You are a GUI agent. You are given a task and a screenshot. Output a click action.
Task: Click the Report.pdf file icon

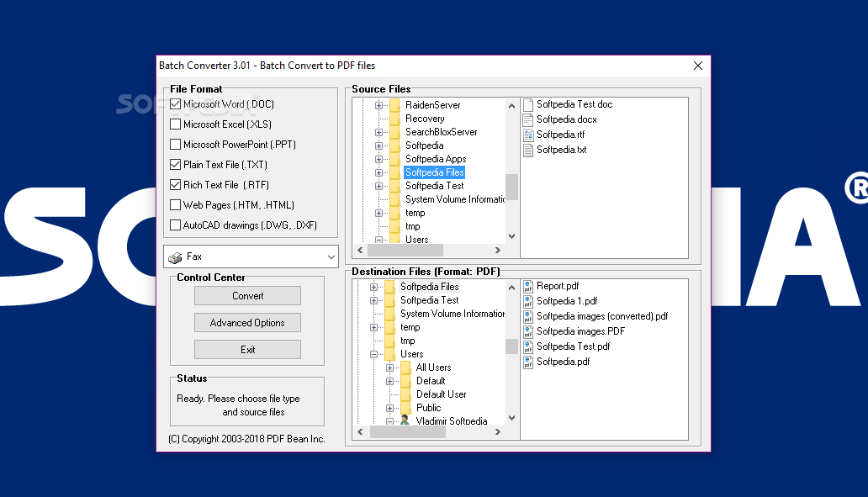(x=528, y=286)
